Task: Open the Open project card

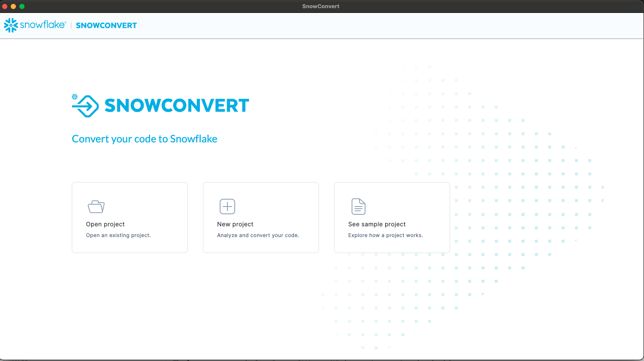Action: [129, 217]
